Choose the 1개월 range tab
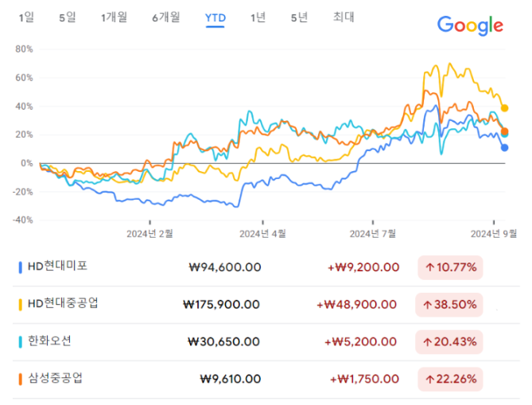Image resolution: width=532 pixels, height=405 pixels. point(114,18)
